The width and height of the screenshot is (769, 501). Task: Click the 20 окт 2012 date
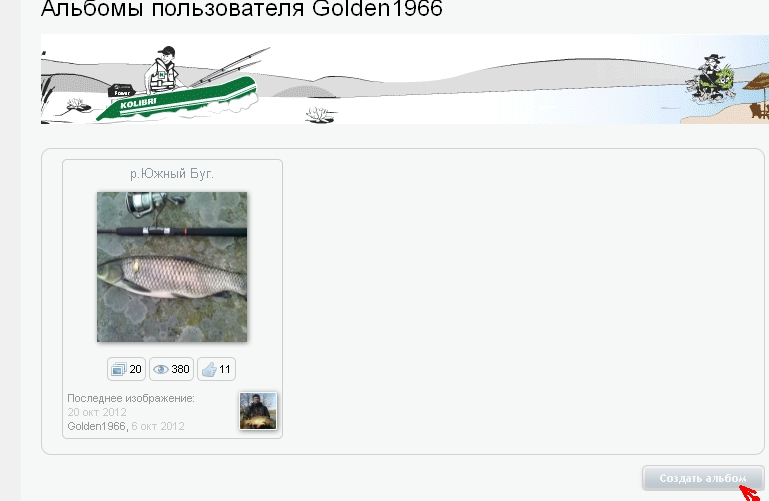click(97, 412)
